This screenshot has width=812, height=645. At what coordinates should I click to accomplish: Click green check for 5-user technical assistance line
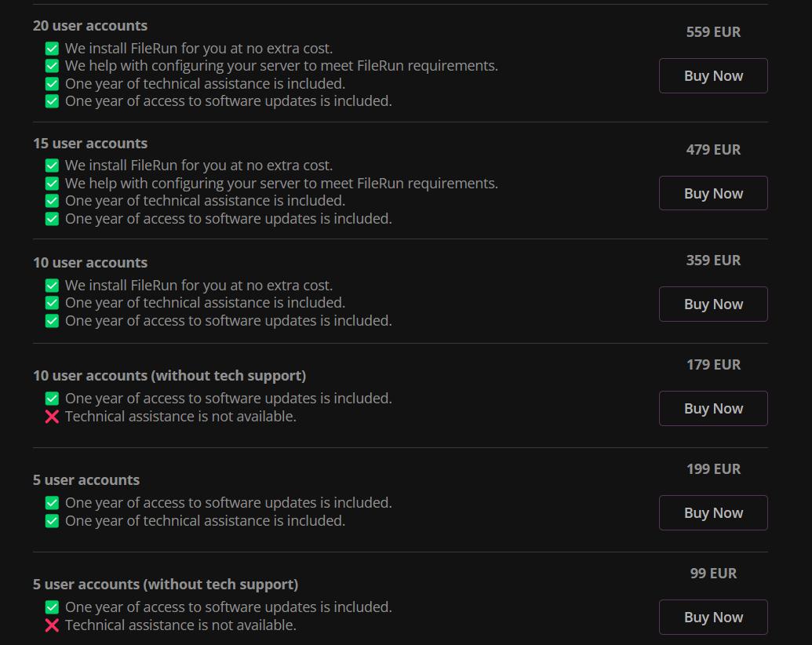click(x=52, y=521)
